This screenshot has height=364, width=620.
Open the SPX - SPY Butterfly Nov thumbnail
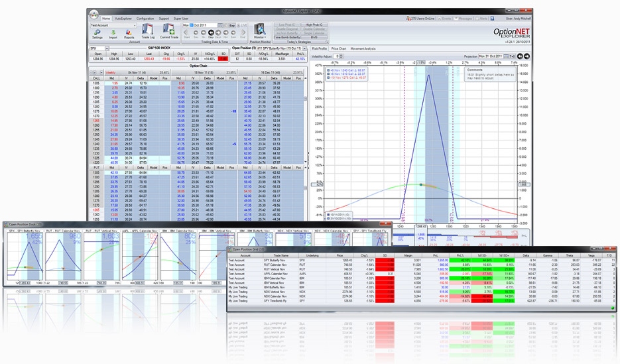(x=25, y=256)
